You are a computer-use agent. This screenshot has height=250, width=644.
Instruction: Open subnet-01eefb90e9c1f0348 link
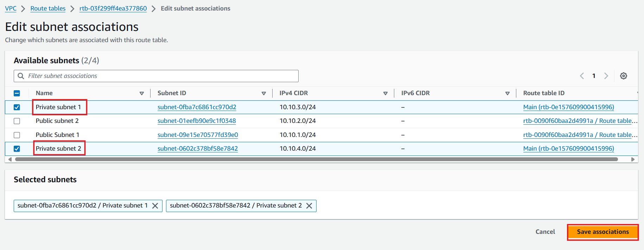197,121
